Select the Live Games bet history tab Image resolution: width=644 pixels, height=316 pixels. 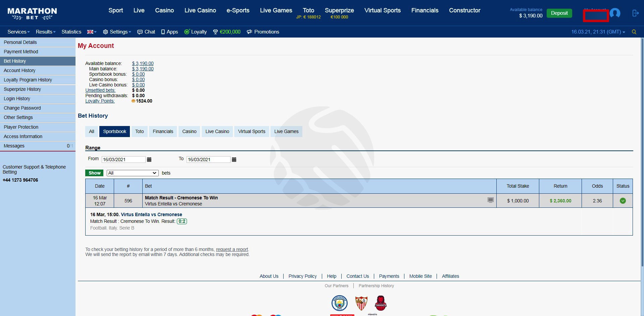(x=286, y=131)
